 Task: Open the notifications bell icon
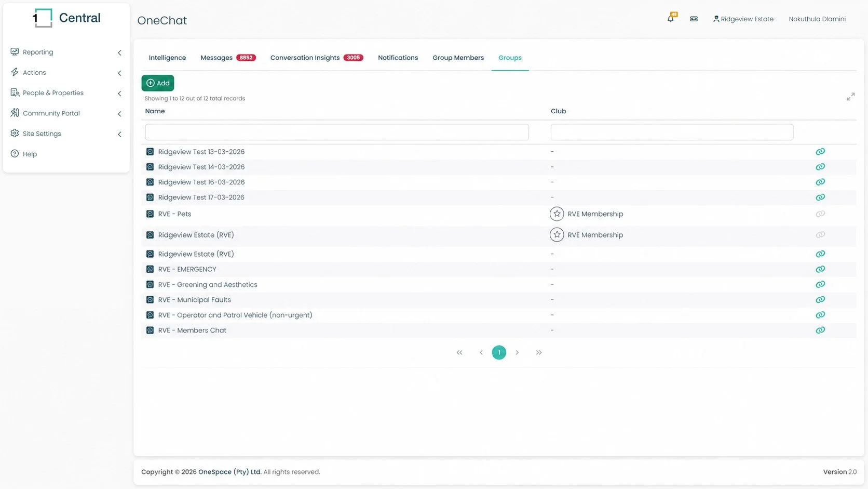[x=671, y=19]
